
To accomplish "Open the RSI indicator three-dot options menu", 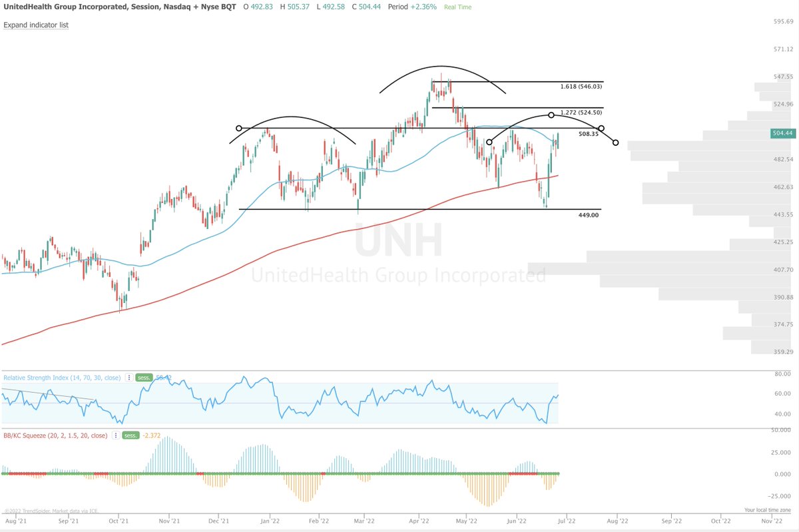I will click(128, 378).
